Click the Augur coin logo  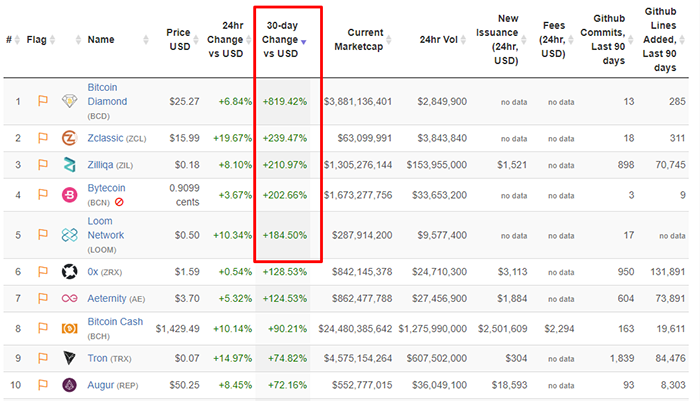[x=69, y=385]
